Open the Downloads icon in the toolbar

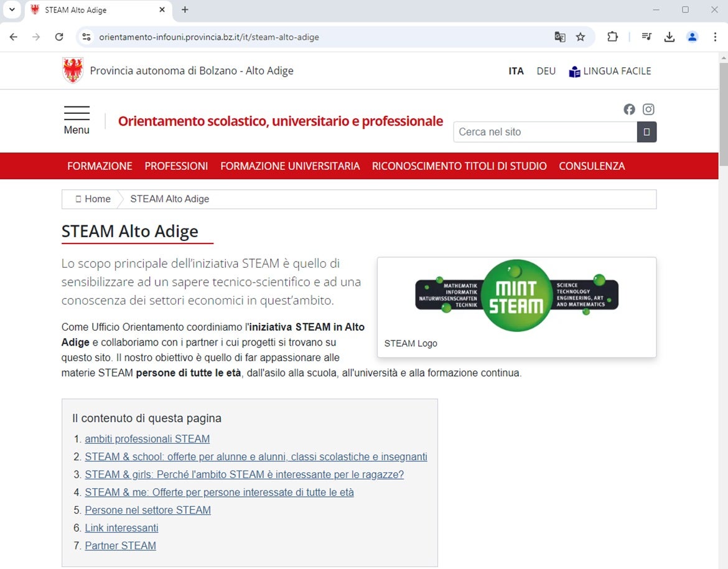click(x=670, y=37)
